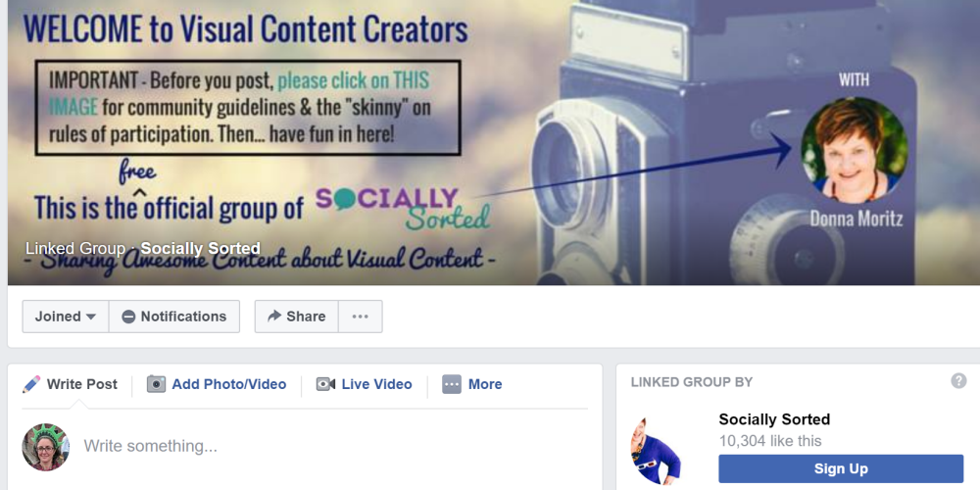Screen dimensions: 980x490
Task: Click the Write something text field
Action: (x=335, y=446)
